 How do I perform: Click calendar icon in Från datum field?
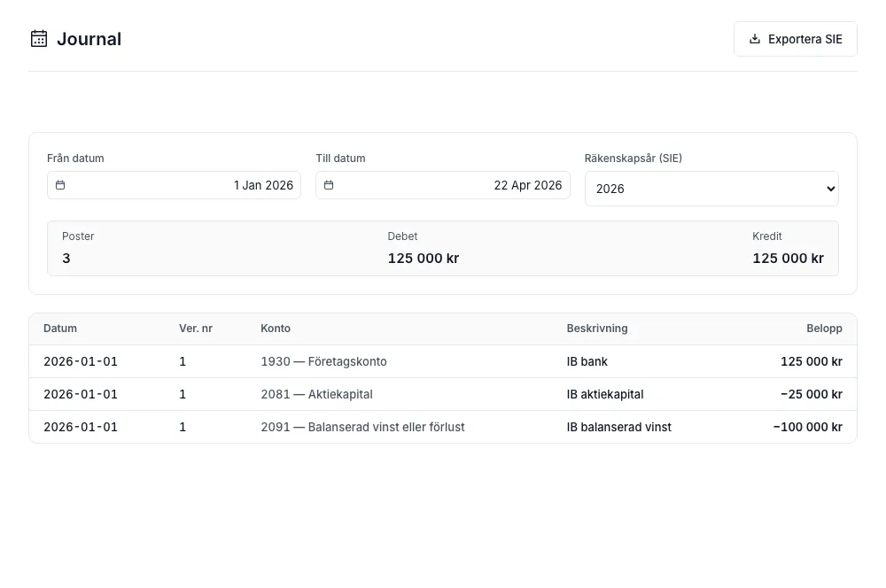[60, 185]
